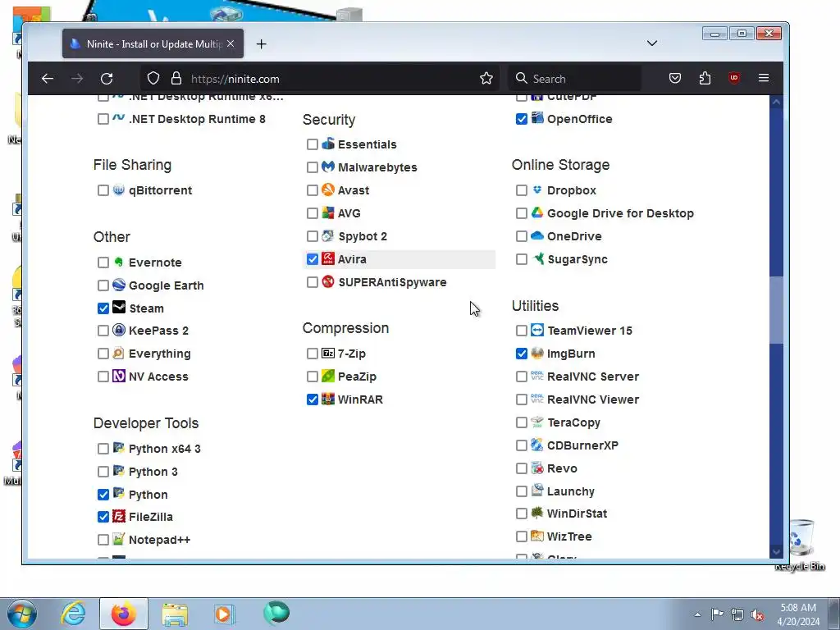Click the uBlock Origin toolbar icon

click(x=734, y=78)
